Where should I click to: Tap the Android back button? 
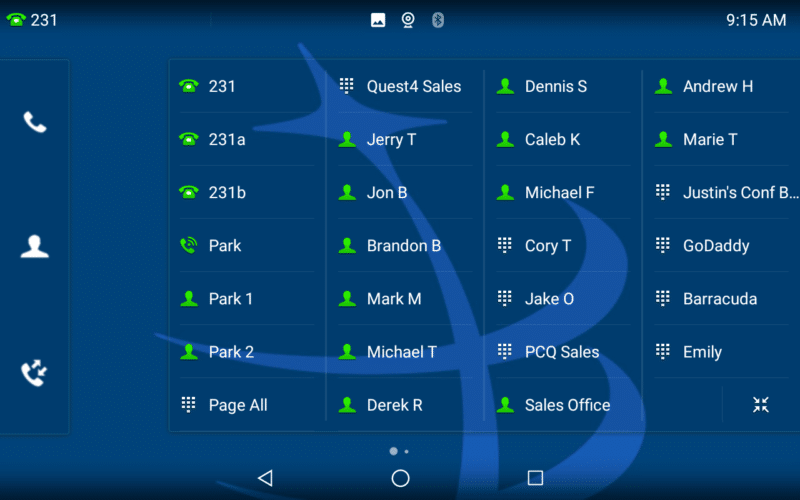[265, 478]
